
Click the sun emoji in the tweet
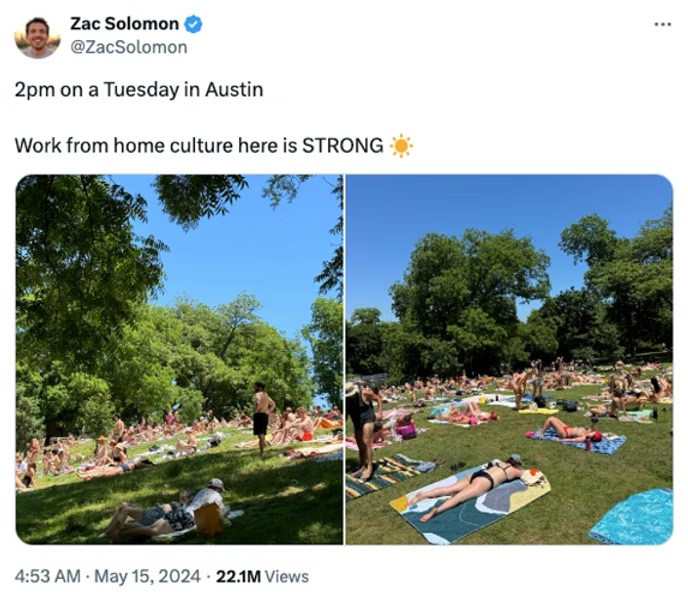point(401,146)
